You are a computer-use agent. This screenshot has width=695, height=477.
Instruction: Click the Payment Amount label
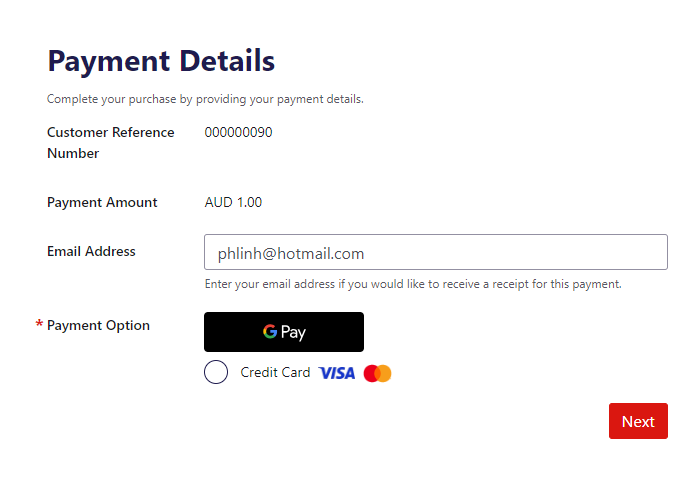(x=102, y=202)
